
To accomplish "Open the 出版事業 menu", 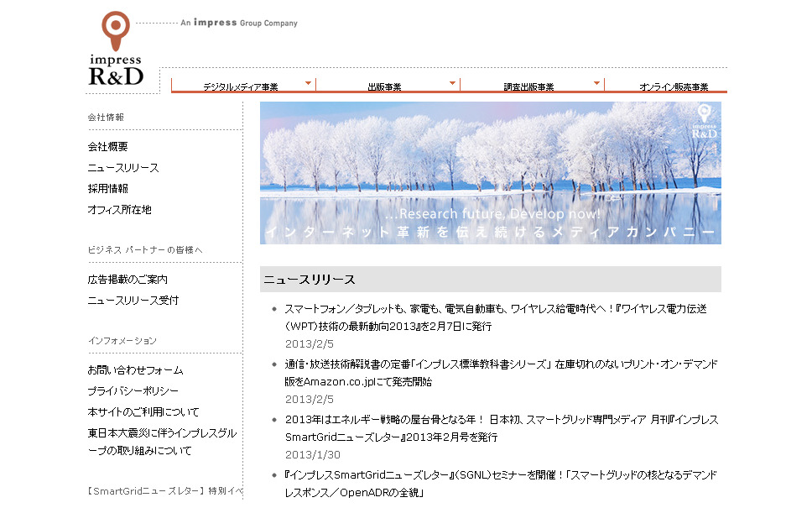I will click(x=384, y=86).
